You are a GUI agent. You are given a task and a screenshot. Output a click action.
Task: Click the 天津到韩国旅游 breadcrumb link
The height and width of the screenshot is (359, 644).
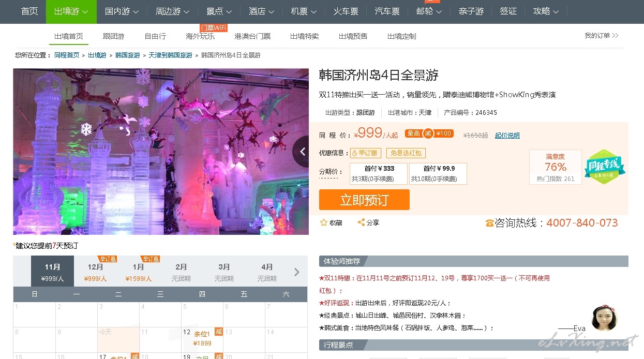(170, 55)
